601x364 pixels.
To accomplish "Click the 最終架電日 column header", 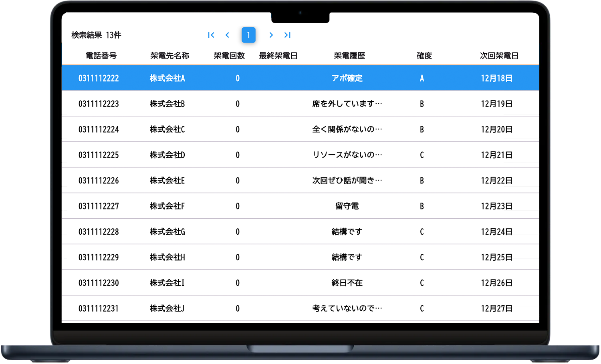I will click(x=278, y=56).
